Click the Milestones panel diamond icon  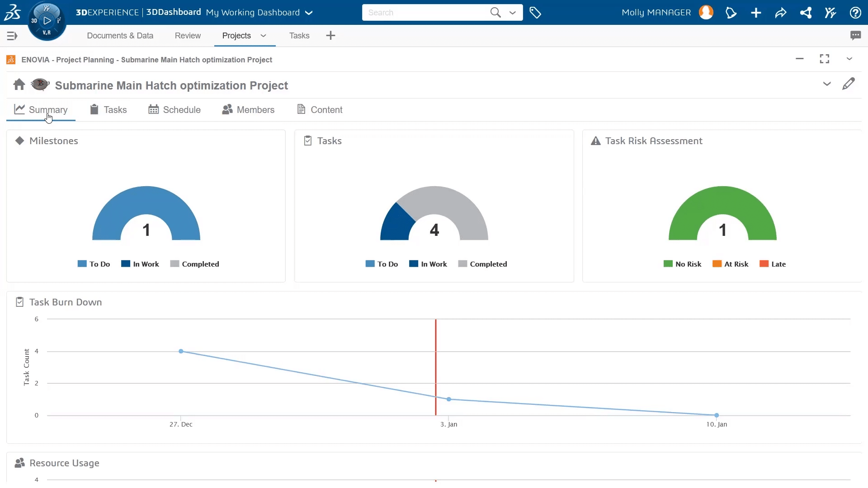click(x=19, y=141)
